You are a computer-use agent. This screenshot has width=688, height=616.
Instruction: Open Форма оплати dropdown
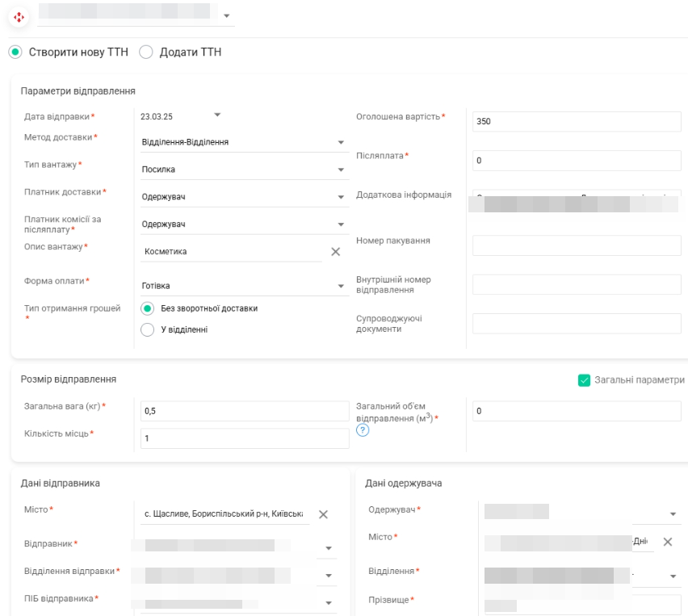(341, 286)
